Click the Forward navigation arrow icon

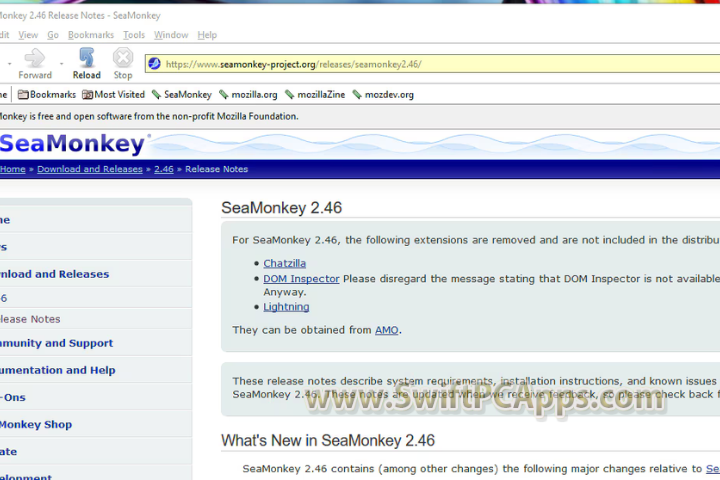pos(35,58)
